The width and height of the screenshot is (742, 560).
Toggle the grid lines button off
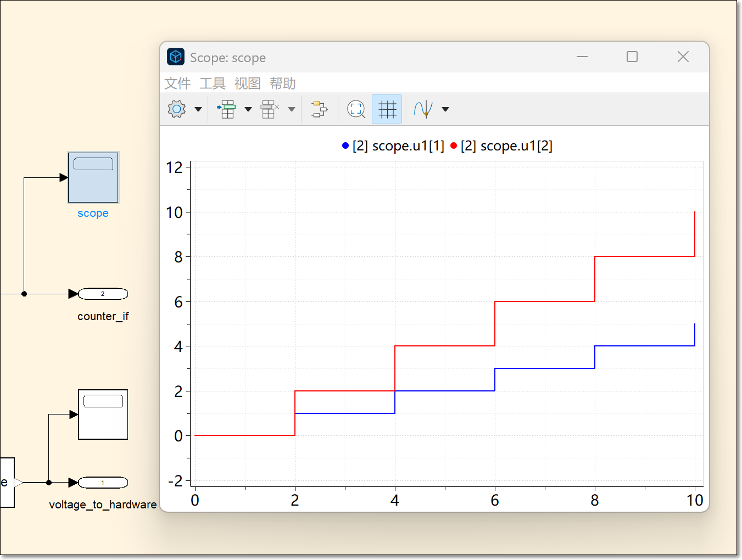coord(387,109)
